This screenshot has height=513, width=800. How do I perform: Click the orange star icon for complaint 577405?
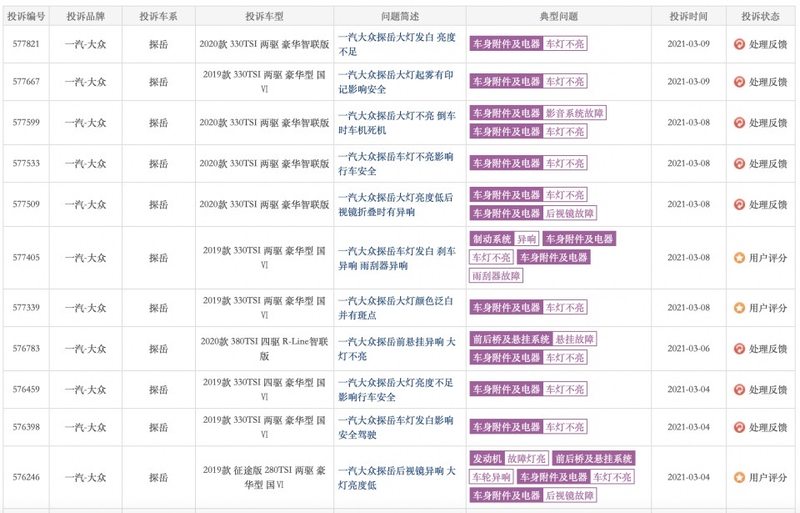[x=739, y=258]
